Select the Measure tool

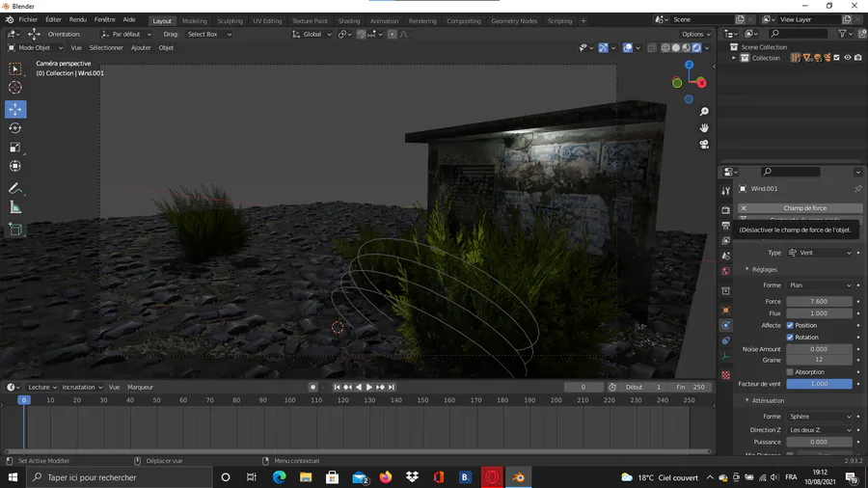(15, 207)
